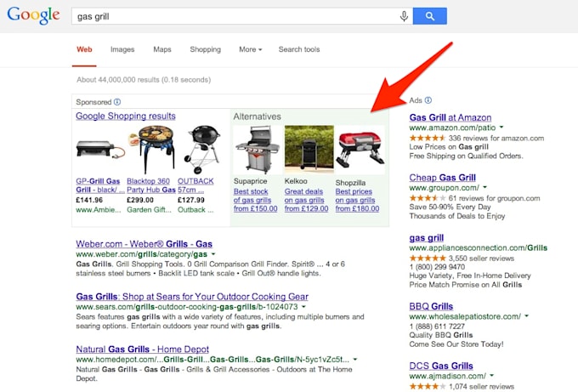
Task: Click the Kelkoo grill thumbnail
Action: pos(309,150)
